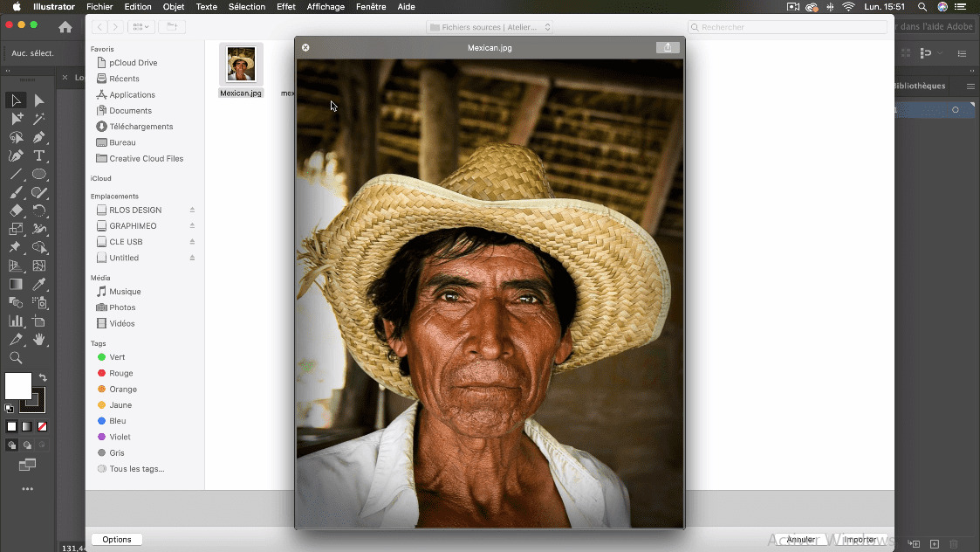
Task: Click the Fill color swatch
Action: click(x=18, y=385)
